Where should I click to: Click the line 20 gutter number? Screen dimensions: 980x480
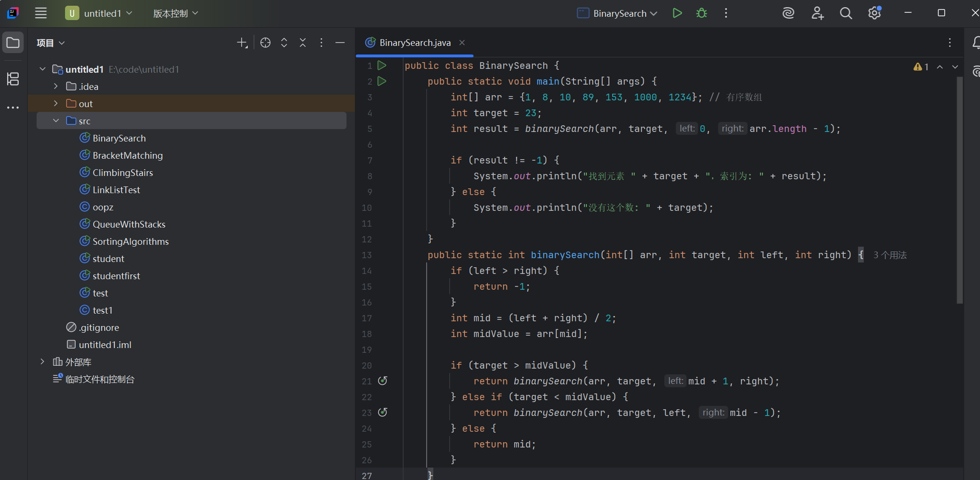pos(367,366)
